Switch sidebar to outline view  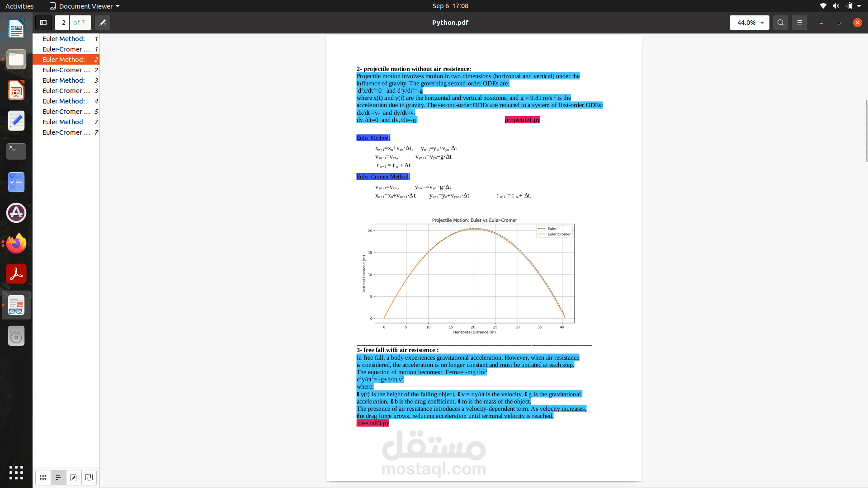click(58, 478)
